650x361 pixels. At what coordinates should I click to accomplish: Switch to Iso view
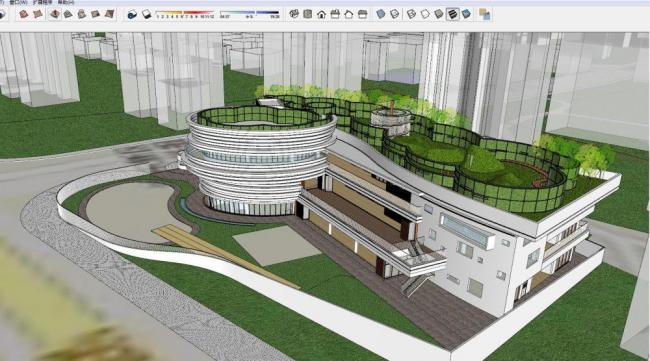[294, 15]
